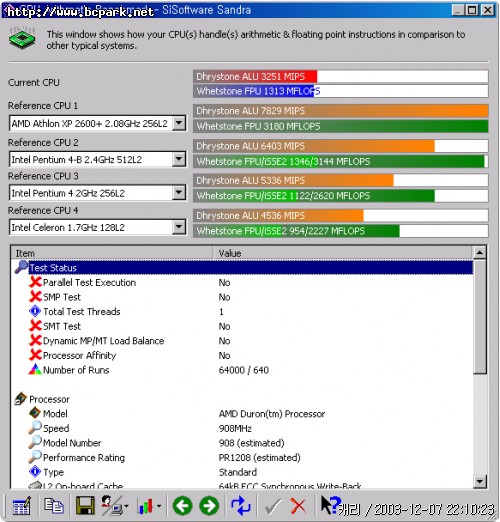
Task: Click the list scrollbar up arrow
Action: click(x=479, y=253)
